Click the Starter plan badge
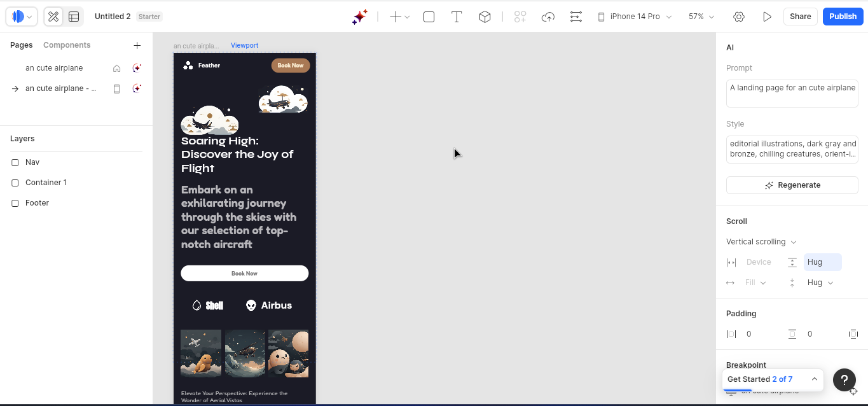This screenshot has height=406, width=868. 149,17
